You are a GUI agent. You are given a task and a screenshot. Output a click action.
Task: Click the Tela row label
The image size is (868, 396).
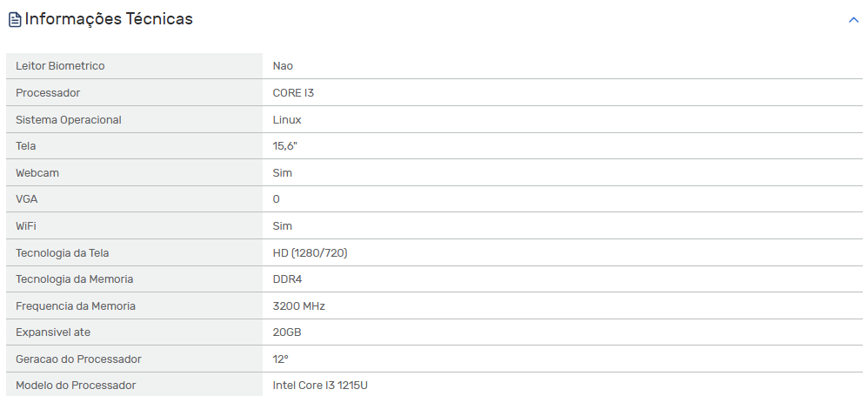(25, 145)
